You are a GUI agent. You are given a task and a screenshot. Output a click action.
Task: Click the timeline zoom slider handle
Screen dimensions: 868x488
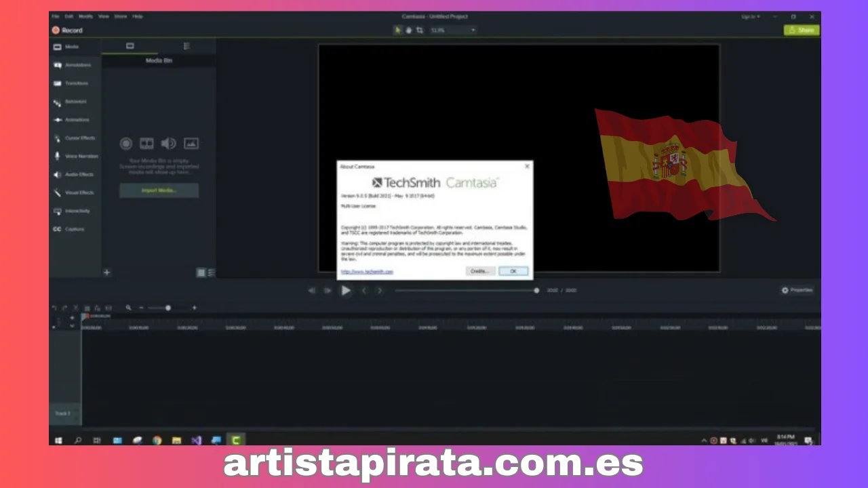click(168, 308)
